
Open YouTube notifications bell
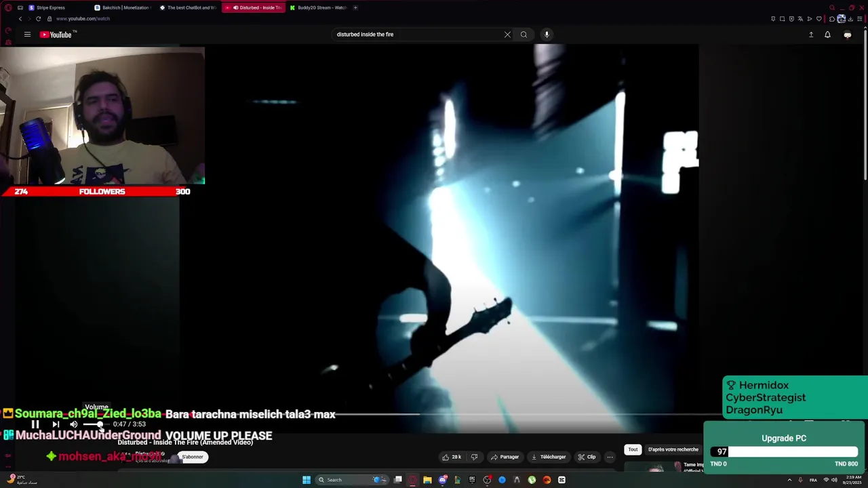pos(827,35)
